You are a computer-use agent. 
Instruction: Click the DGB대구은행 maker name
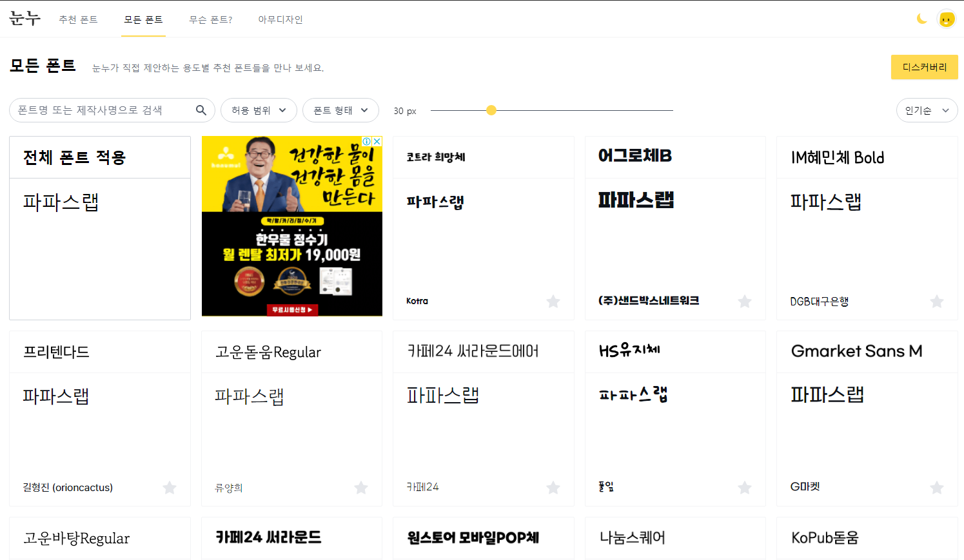click(x=819, y=301)
